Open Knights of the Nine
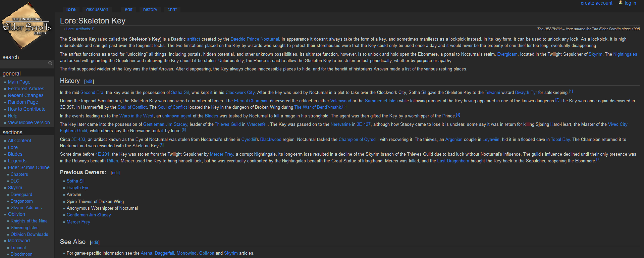This screenshot has height=258, width=644. (29, 221)
